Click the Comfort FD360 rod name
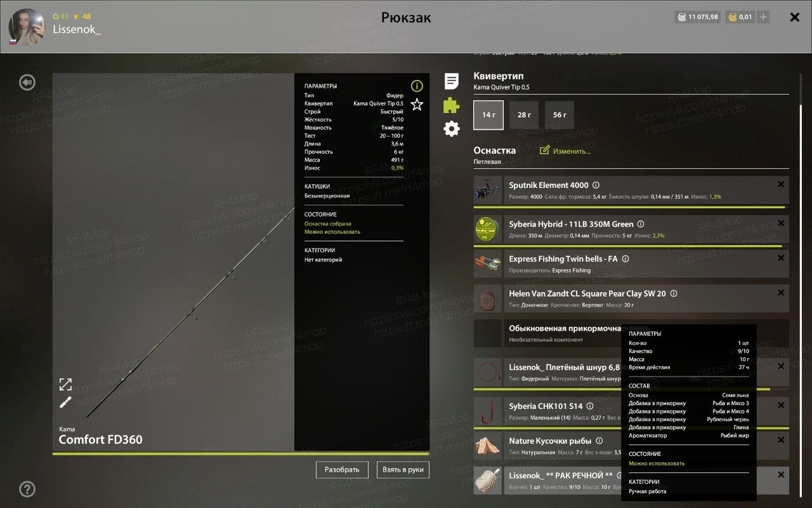This screenshot has height=508, width=812. (x=100, y=439)
